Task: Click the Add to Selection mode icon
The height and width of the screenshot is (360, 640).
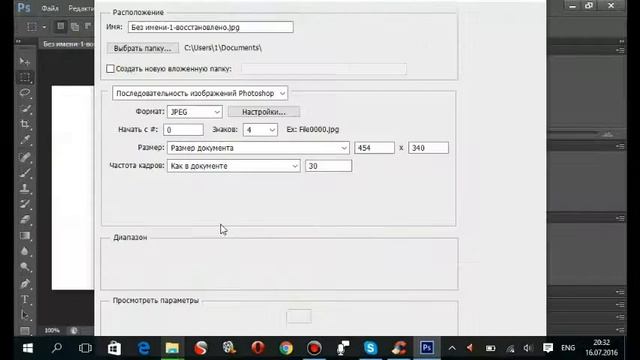Action: coord(75,27)
